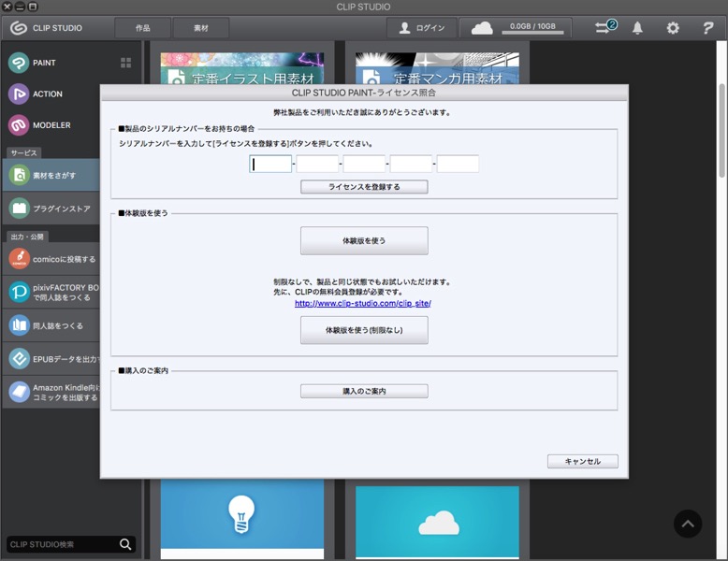The height and width of the screenshot is (561, 728).
Task: Open settings gear icon
Action: (673, 28)
